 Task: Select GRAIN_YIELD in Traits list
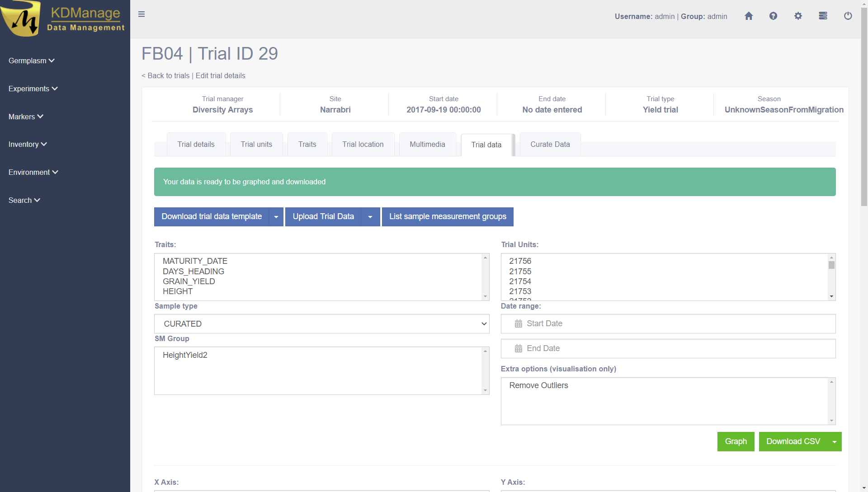[189, 281]
